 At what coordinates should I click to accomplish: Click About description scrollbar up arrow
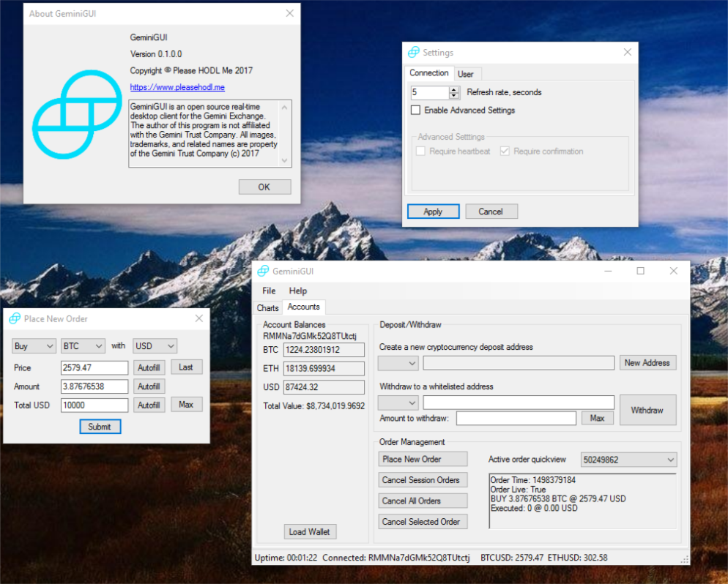(x=285, y=108)
